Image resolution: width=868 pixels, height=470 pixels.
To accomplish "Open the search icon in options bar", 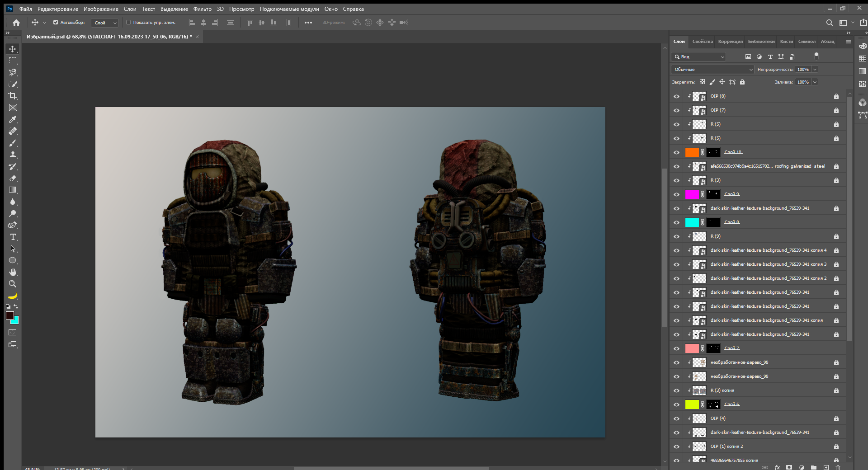I will click(x=829, y=23).
